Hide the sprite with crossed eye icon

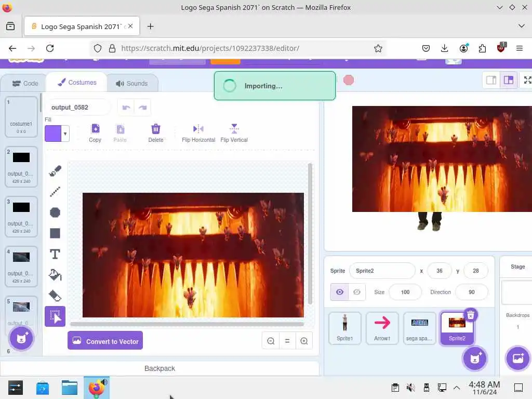[357, 292]
